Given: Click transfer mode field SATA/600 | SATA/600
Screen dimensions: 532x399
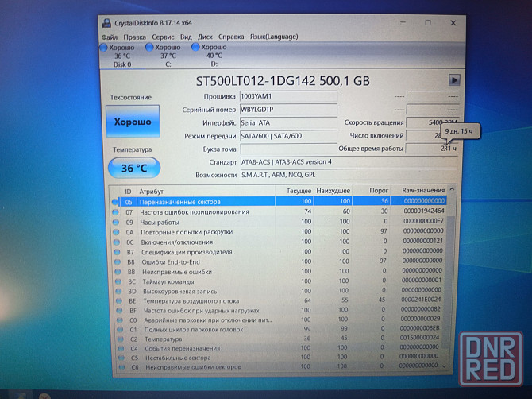Looking at the screenshot, I should 288,136.
